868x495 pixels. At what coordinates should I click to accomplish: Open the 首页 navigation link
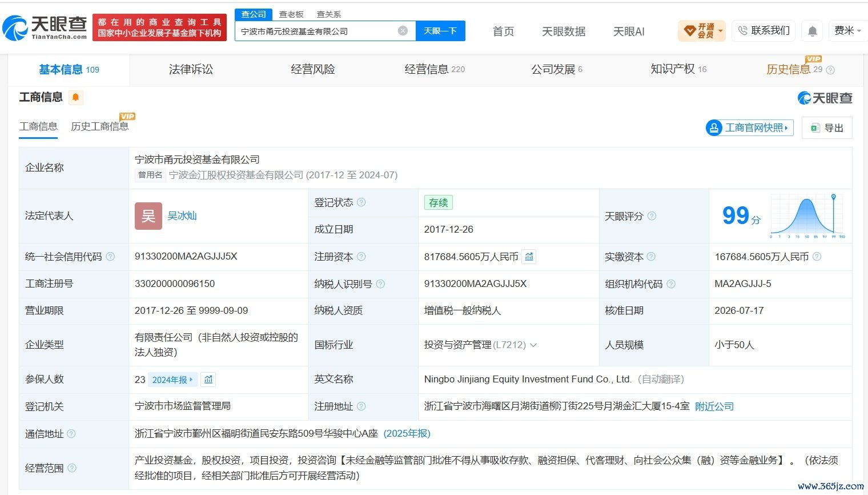pyautogui.click(x=503, y=31)
